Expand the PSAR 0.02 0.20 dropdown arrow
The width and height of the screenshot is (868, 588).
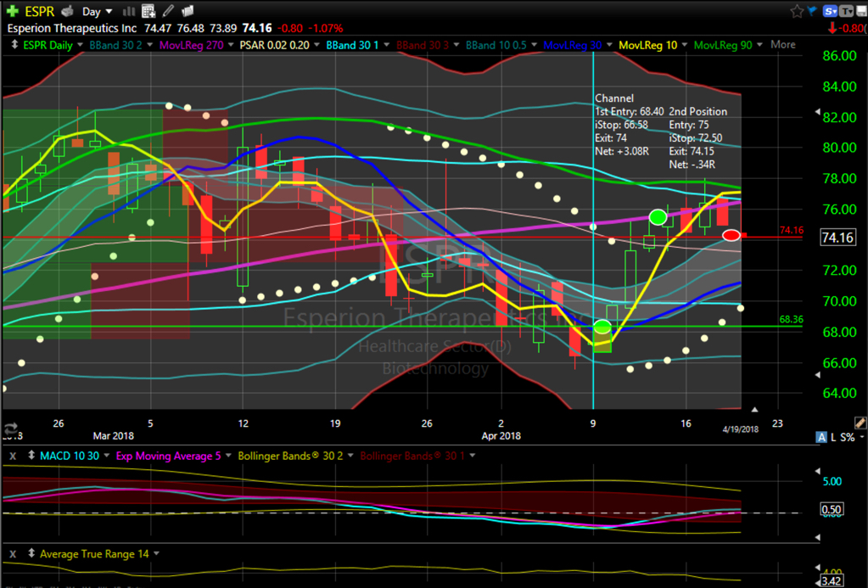(x=316, y=45)
